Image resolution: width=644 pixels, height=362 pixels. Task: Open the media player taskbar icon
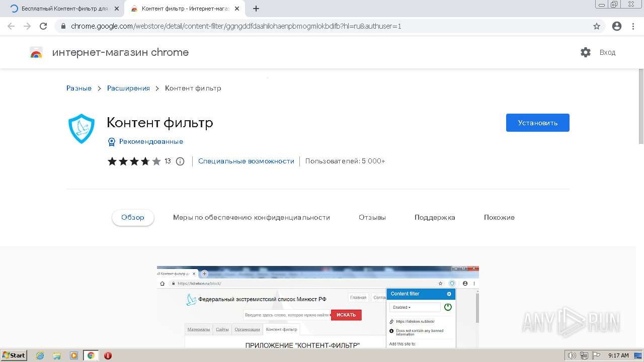[x=74, y=355]
